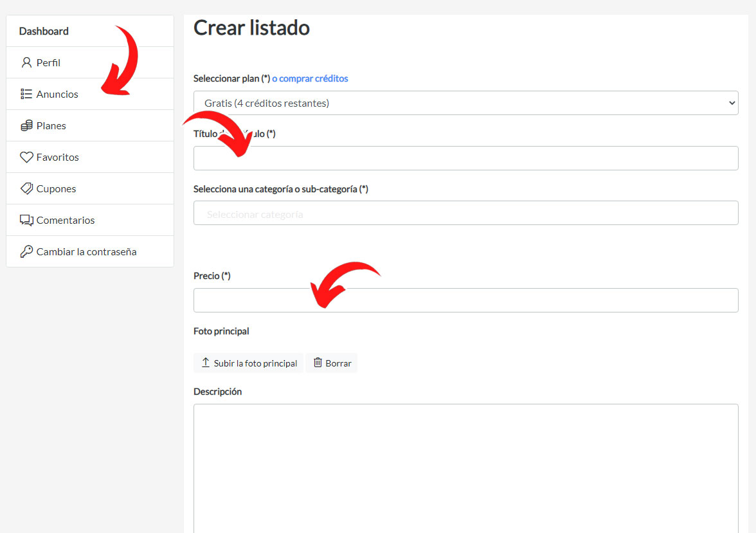Go to Anuncios in sidebar

pyautogui.click(x=90, y=94)
